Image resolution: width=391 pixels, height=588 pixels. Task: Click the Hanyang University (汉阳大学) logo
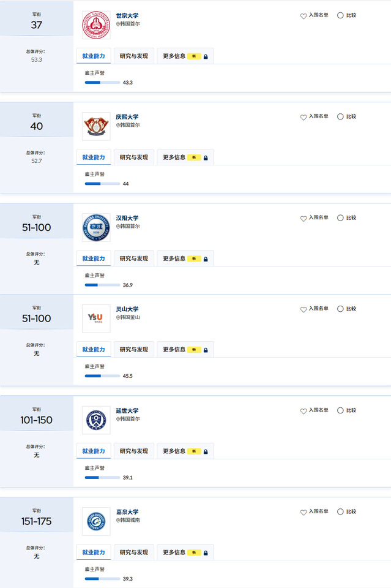click(x=96, y=227)
